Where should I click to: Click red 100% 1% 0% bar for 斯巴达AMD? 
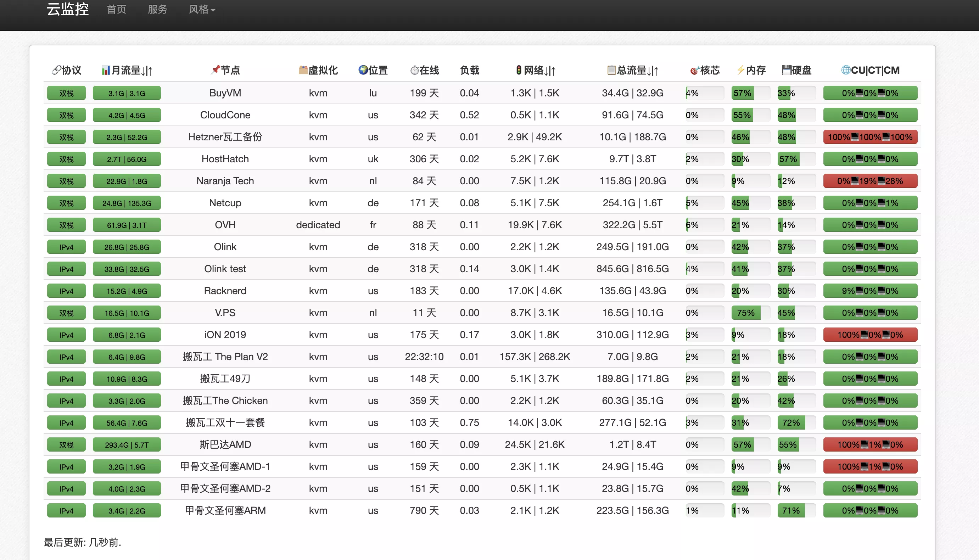coord(870,445)
